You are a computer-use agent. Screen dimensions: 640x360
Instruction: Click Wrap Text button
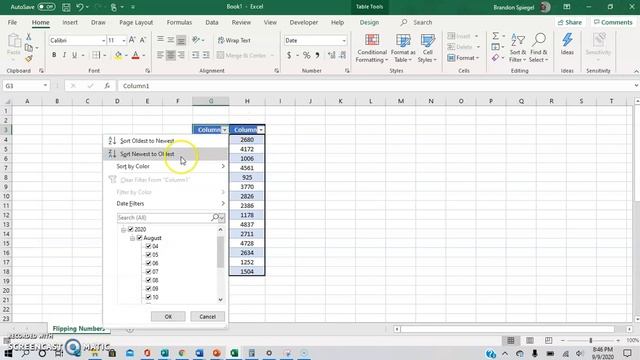coord(234,40)
